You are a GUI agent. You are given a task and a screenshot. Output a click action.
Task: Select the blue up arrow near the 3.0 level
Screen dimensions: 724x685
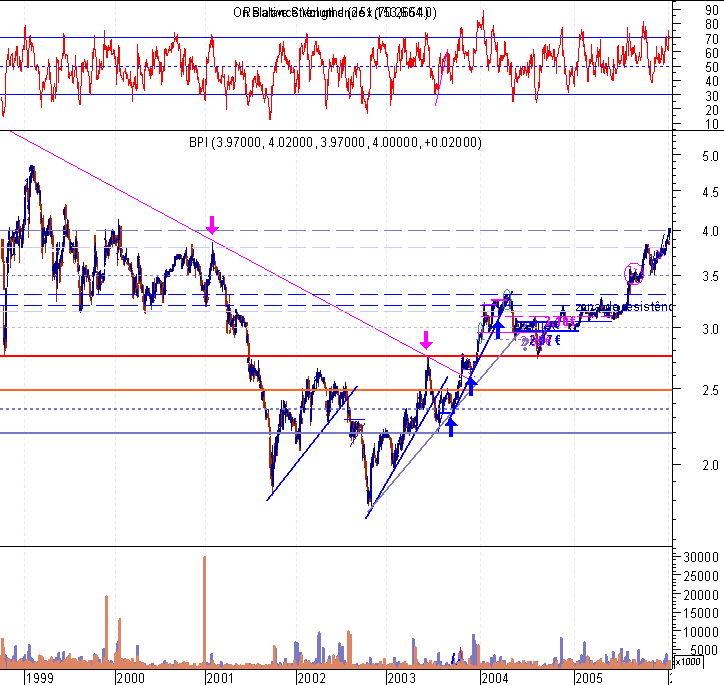pyautogui.click(x=498, y=330)
